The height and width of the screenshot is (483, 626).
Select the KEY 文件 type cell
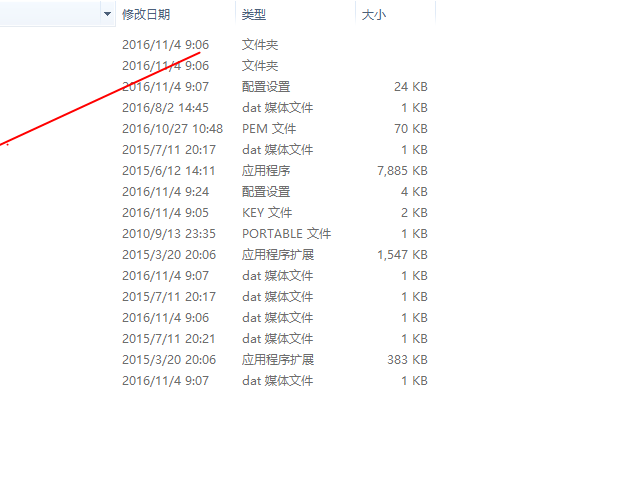(267, 212)
